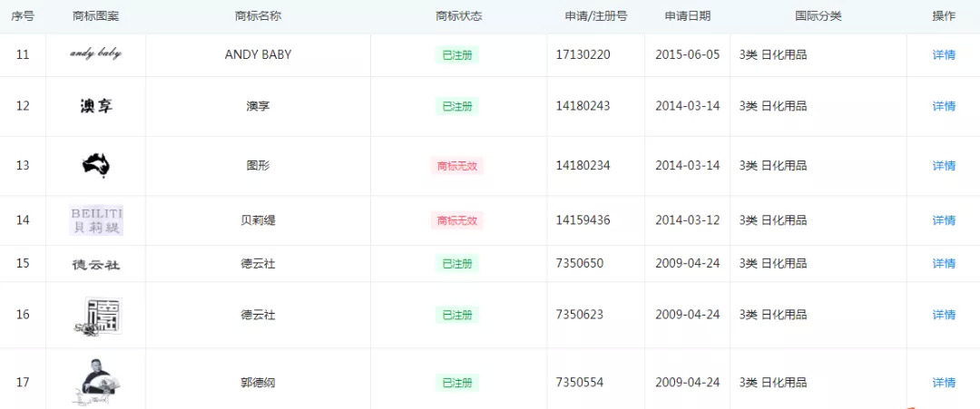Click the portrait logo in row 17
Screen dimensions: 980x409
click(x=96, y=384)
